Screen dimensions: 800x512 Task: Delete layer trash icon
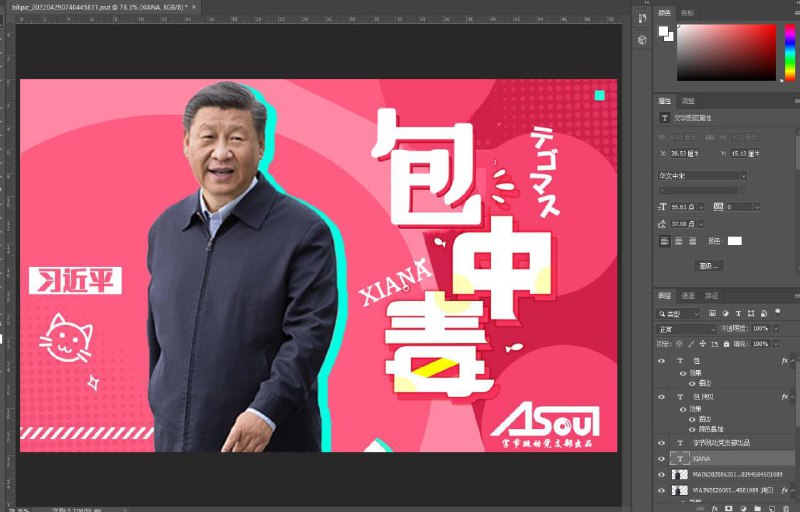point(786,508)
